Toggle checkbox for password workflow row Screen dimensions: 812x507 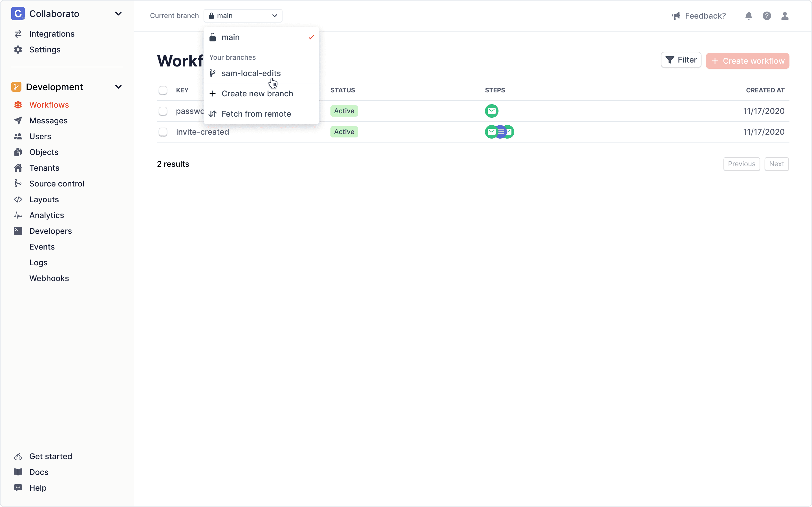click(163, 111)
